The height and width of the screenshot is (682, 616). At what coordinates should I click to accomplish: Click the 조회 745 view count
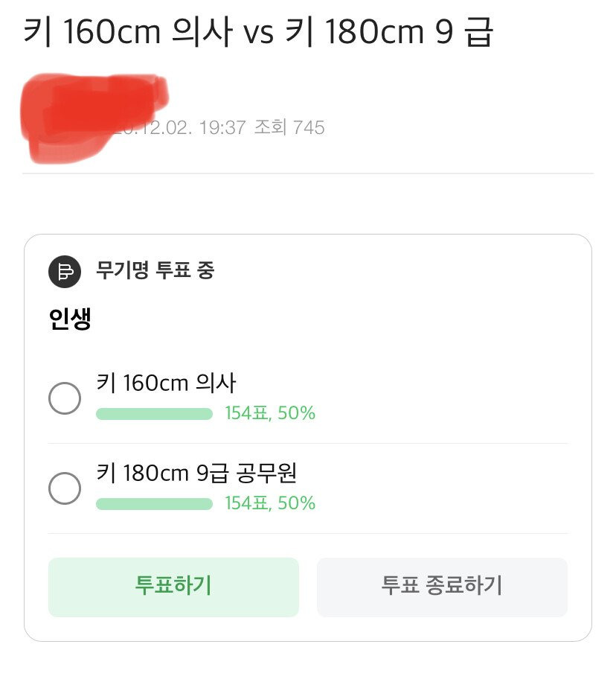tap(289, 127)
